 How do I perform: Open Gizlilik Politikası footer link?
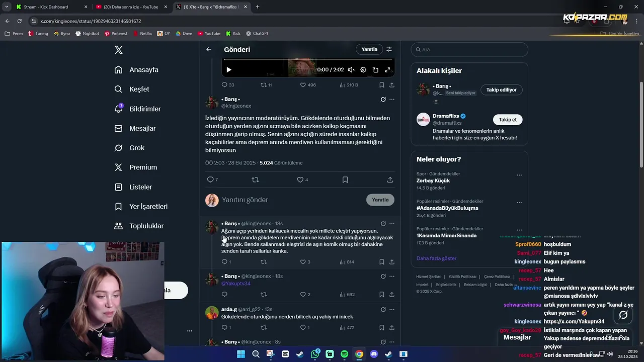462,277
